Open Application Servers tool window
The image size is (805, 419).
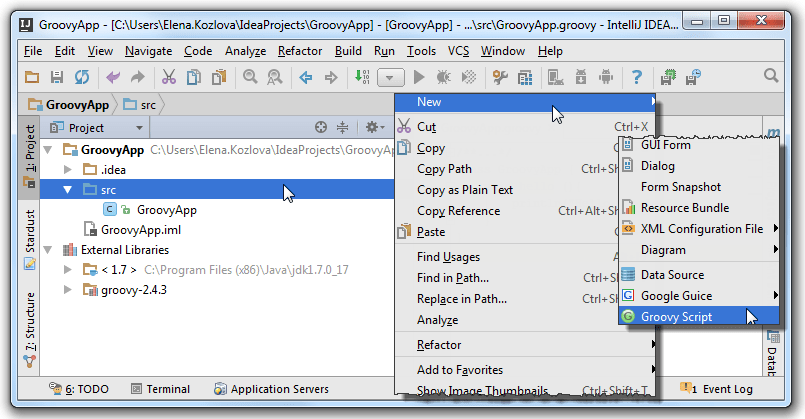272,389
